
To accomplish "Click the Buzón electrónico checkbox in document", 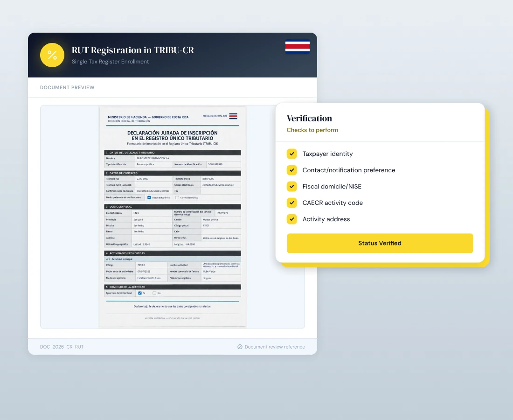I will (149, 197).
